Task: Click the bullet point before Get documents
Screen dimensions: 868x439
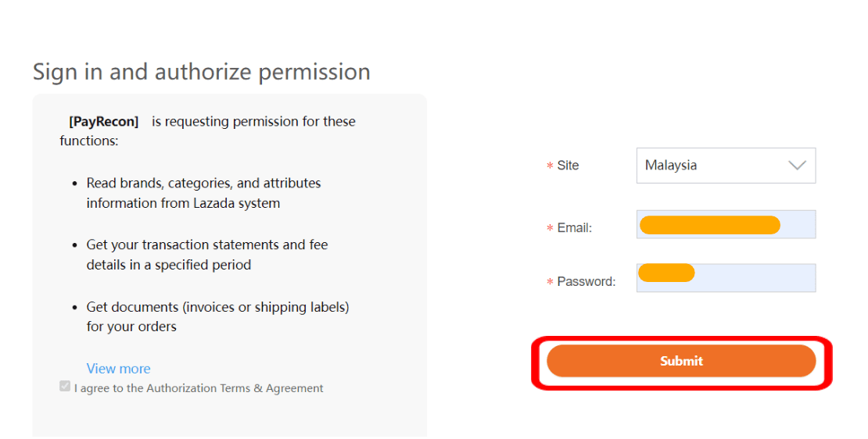Action: pos(75,308)
